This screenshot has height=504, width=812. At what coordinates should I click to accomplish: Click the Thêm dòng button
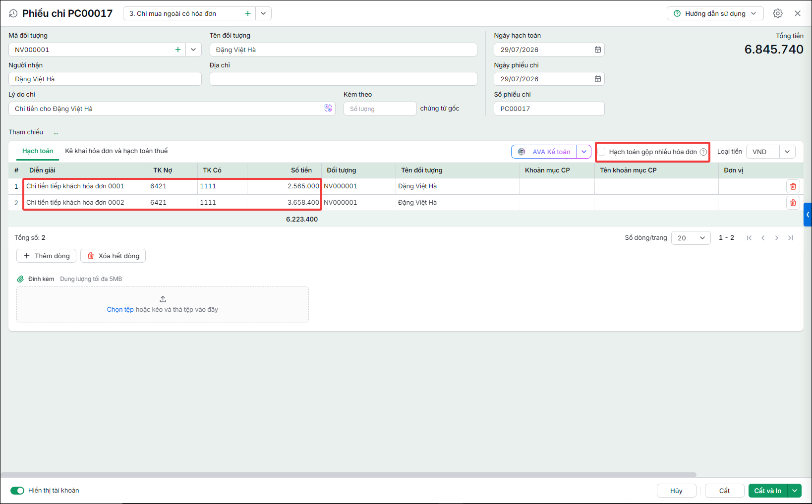click(47, 256)
